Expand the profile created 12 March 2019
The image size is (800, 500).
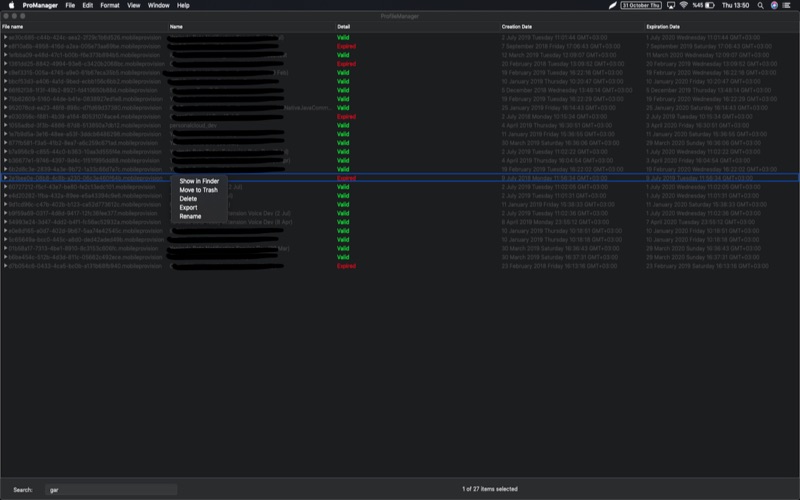coord(6,55)
